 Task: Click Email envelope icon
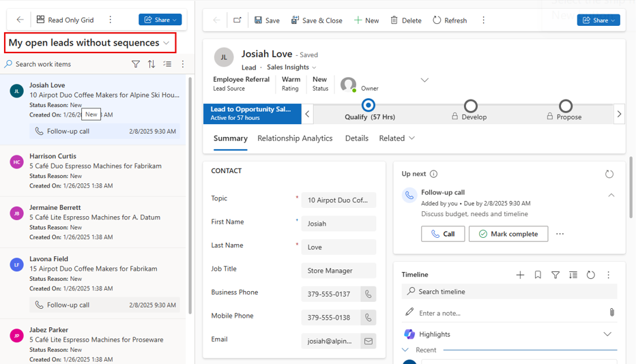tap(368, 342)
